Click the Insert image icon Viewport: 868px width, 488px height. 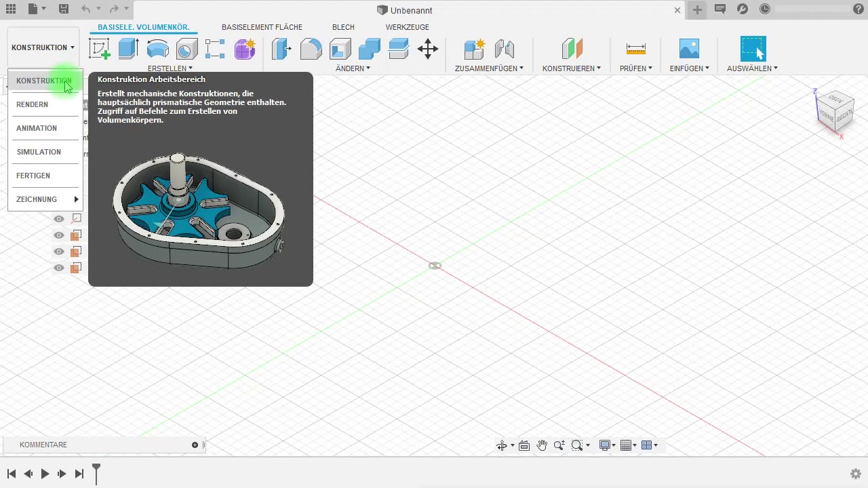tap(689, 49)
